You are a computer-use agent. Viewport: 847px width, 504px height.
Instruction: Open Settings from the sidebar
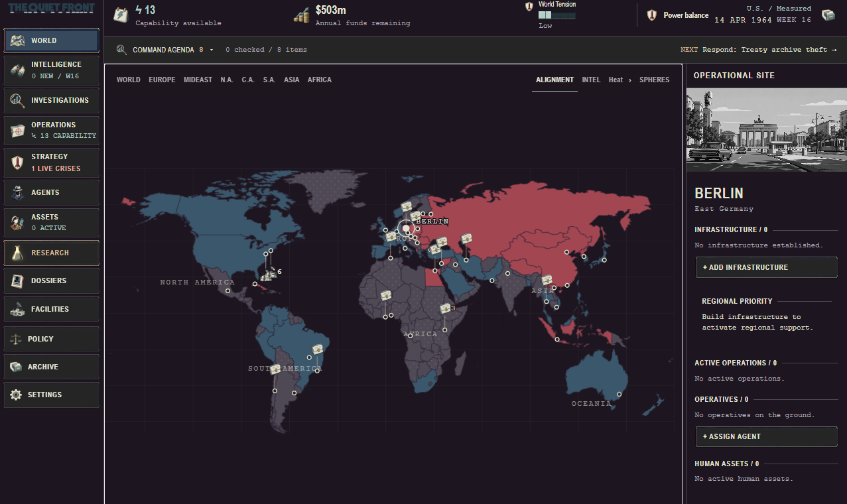point(52,395)
